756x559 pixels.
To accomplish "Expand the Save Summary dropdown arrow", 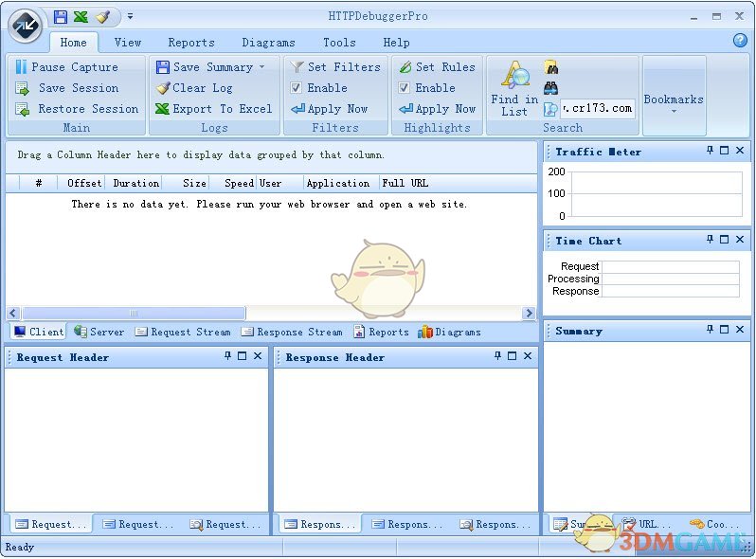I will pos(261,67).
